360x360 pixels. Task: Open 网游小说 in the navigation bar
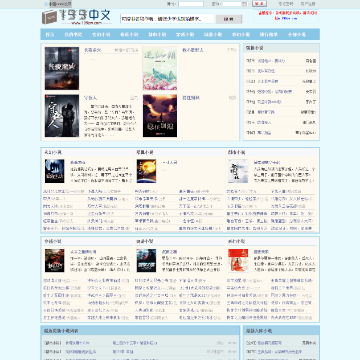pyautogui.click(x=213, y=34)
